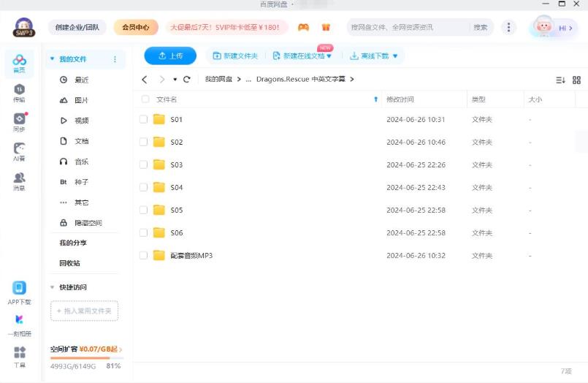
Task: Open options dots next to 我的文件
Action: 115,59
